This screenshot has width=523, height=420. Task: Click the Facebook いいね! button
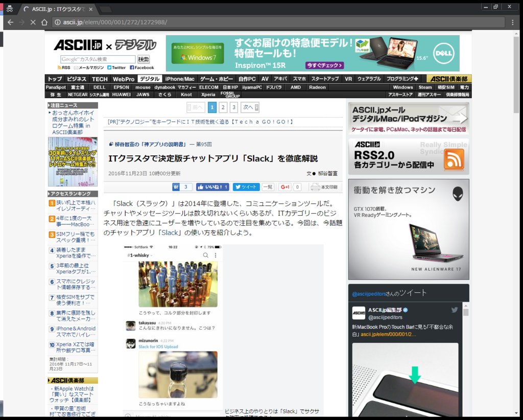click(212, 187)
